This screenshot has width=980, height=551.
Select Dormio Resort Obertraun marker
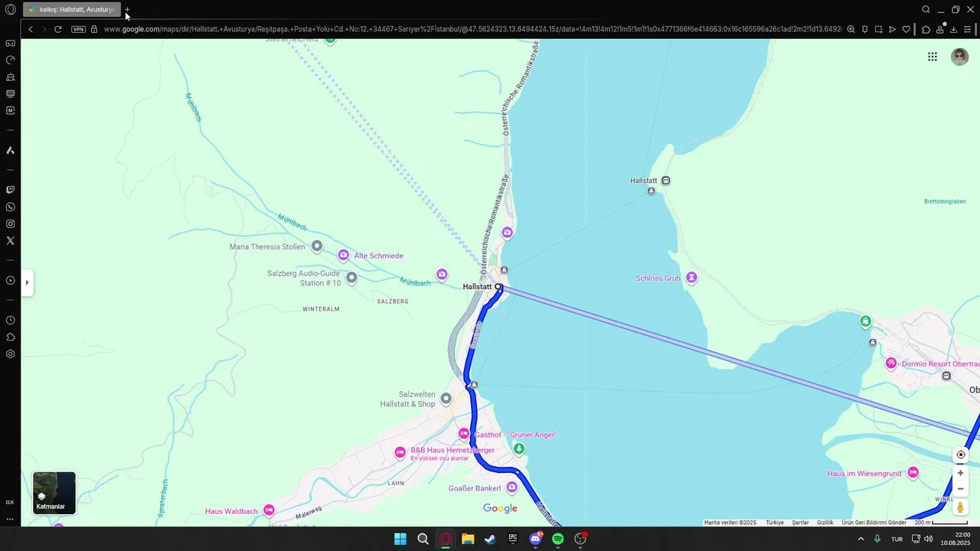click(x=891, y=364)
